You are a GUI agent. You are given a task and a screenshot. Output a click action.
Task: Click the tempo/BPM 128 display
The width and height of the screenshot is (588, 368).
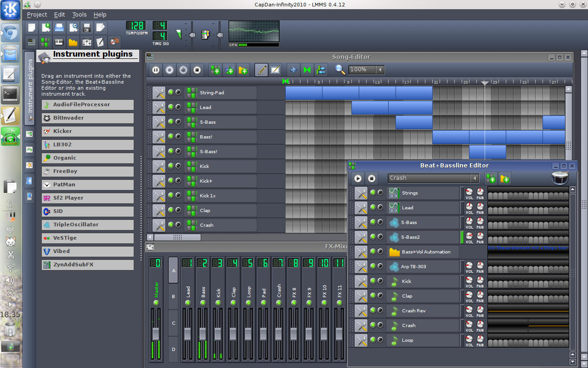click(136, 25)
